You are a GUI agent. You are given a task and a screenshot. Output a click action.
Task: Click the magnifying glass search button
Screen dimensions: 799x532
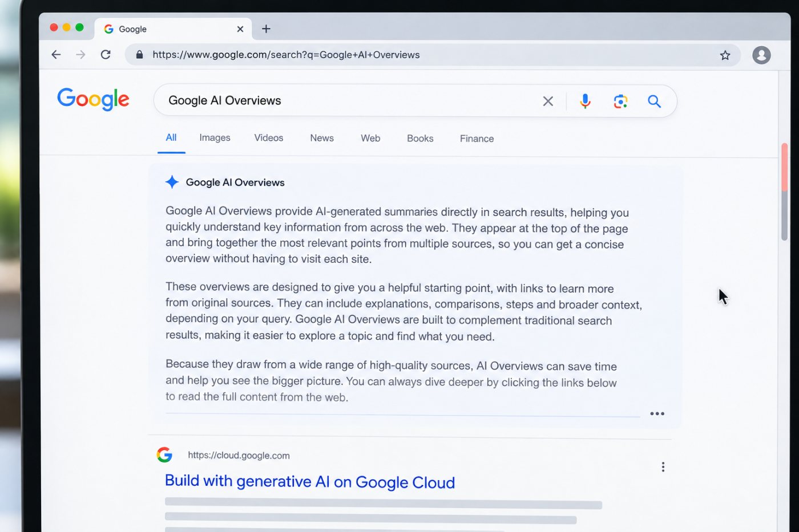click(x=654, y=101)
